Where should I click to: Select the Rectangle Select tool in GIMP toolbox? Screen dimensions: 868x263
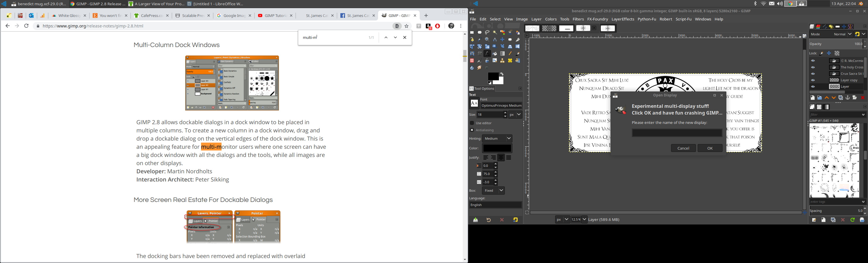[x=472, y=33]
